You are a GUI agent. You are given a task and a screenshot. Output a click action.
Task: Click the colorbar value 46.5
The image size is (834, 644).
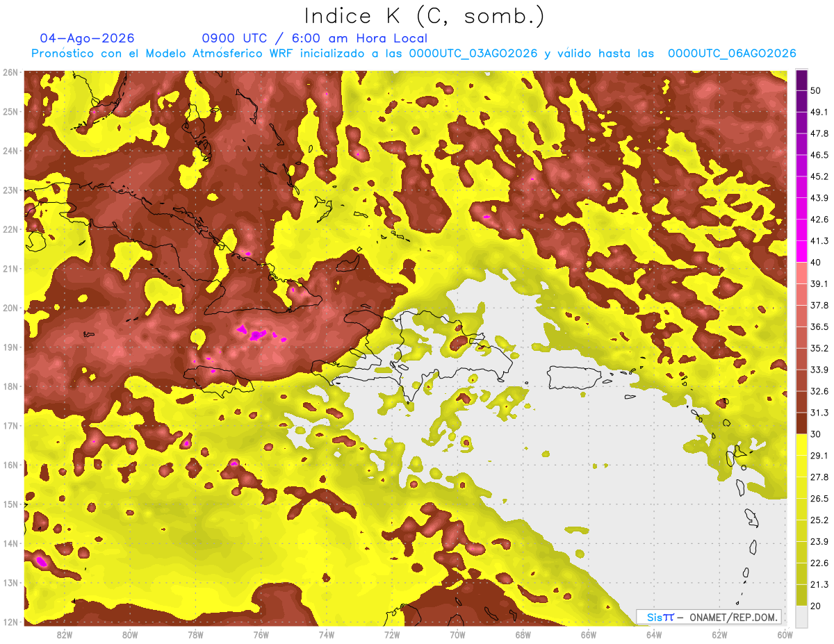coord(819,155)
